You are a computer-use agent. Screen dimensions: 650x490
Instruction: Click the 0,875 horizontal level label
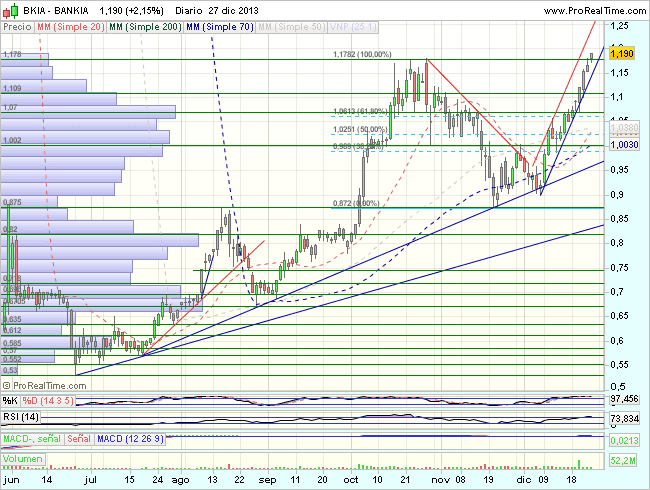point(12,202)
